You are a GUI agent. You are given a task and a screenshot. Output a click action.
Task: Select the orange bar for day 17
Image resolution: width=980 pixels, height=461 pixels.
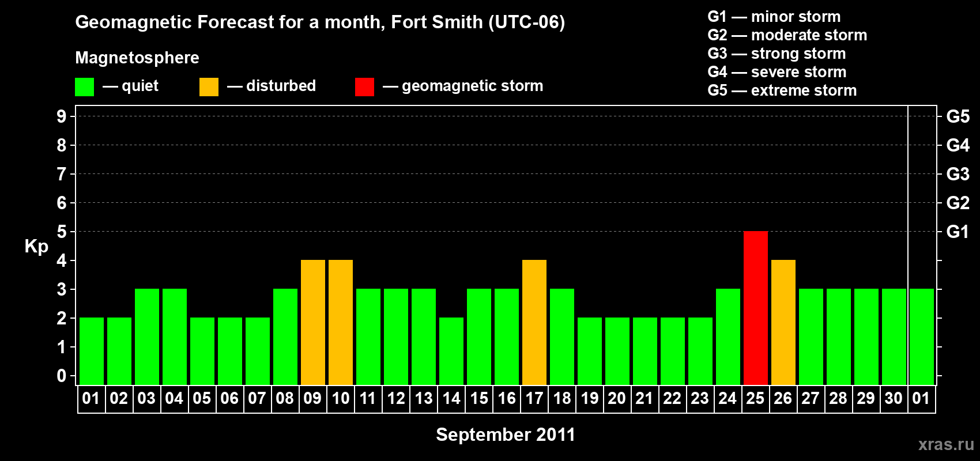pos(534,322)
